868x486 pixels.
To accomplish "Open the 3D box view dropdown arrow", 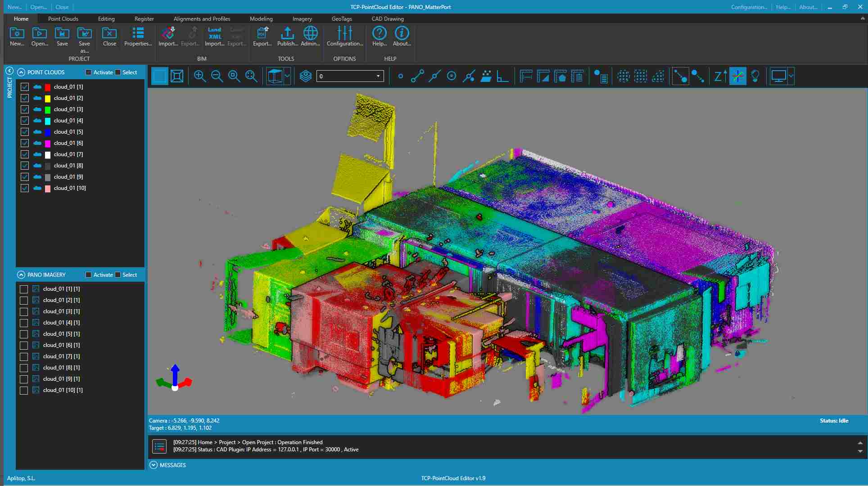I will click(287, 76).
